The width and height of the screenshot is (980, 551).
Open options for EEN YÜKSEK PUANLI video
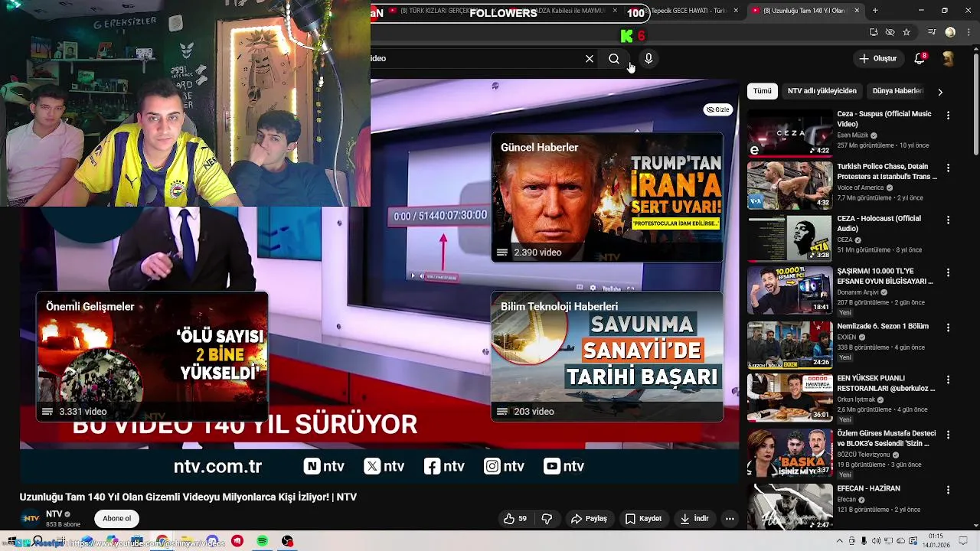pos(948,380)
